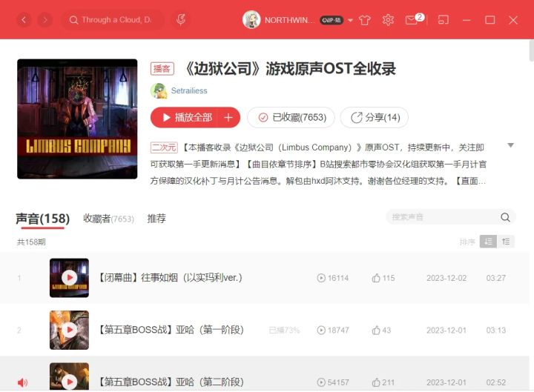Sort episodes ascending order icon
Viewport: 534px width, 392px height.
click(506, 242)
